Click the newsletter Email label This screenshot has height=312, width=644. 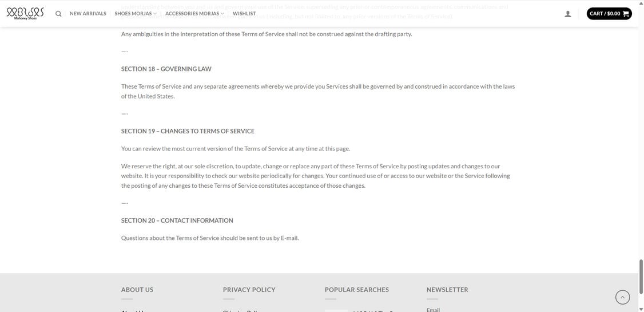(x=433, y=310)
